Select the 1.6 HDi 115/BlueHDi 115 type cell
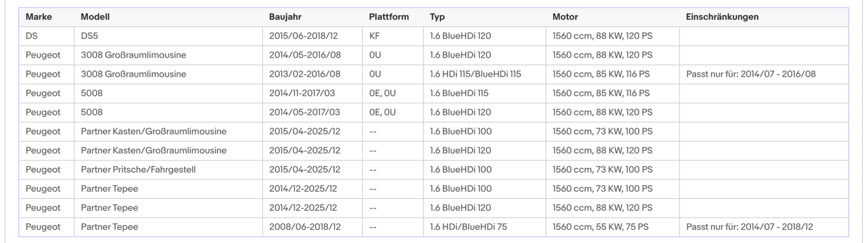The width and height of the screenshot is (868, 243). point(476,75)
